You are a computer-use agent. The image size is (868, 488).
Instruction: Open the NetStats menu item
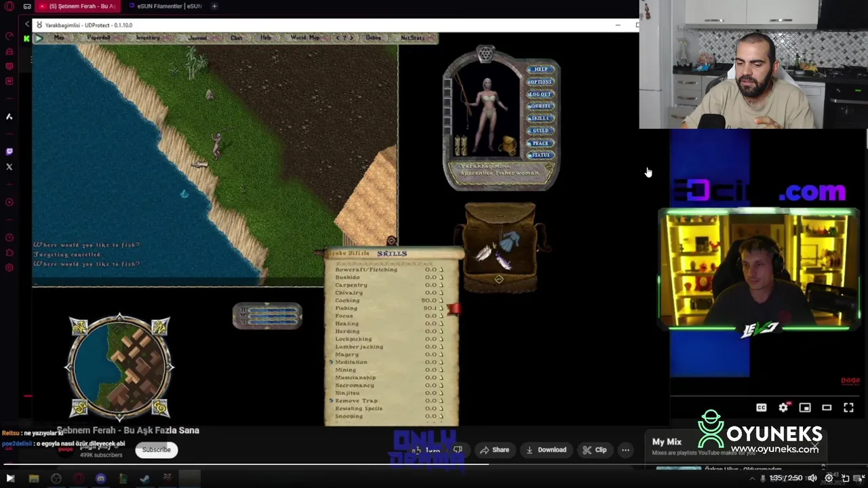pyautogui.click(x=412, y=38)
